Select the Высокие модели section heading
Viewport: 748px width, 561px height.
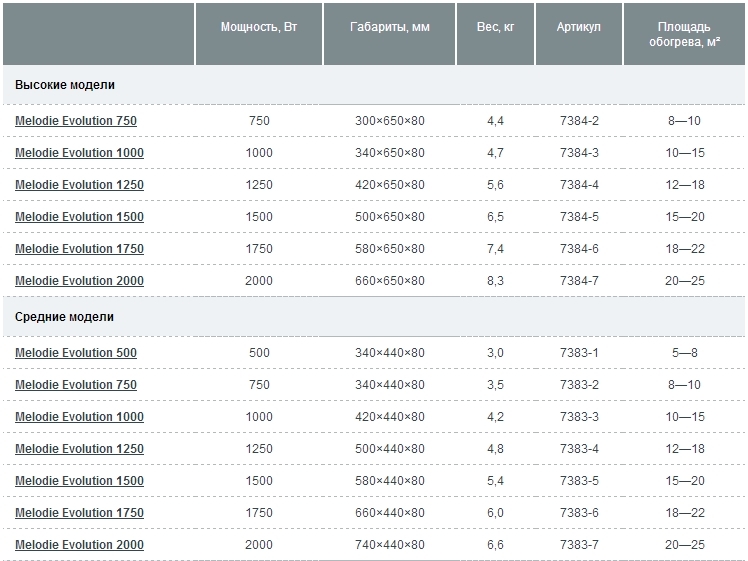click(x=65, y=85)
